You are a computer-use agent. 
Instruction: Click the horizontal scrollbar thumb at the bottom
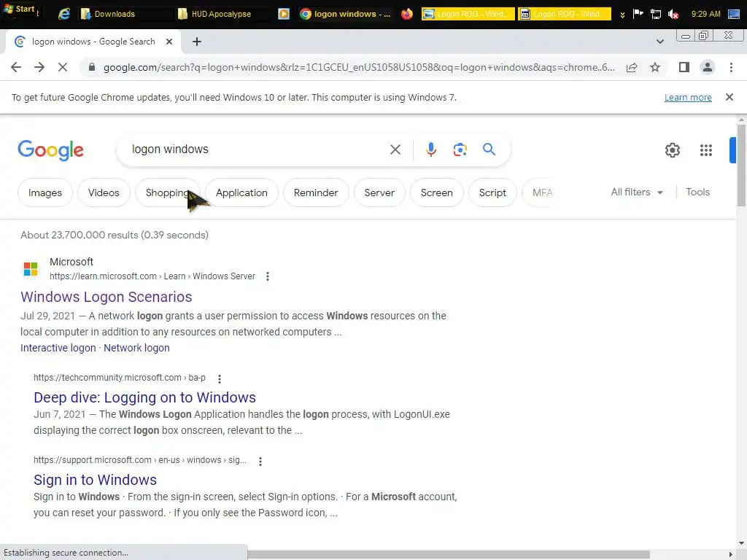[x=449, y=555]
